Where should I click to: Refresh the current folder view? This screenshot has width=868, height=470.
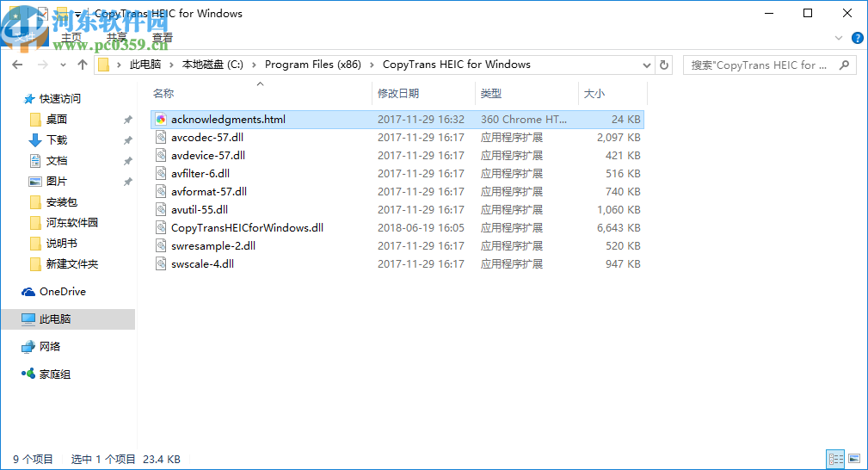click(x=664, y=65)
